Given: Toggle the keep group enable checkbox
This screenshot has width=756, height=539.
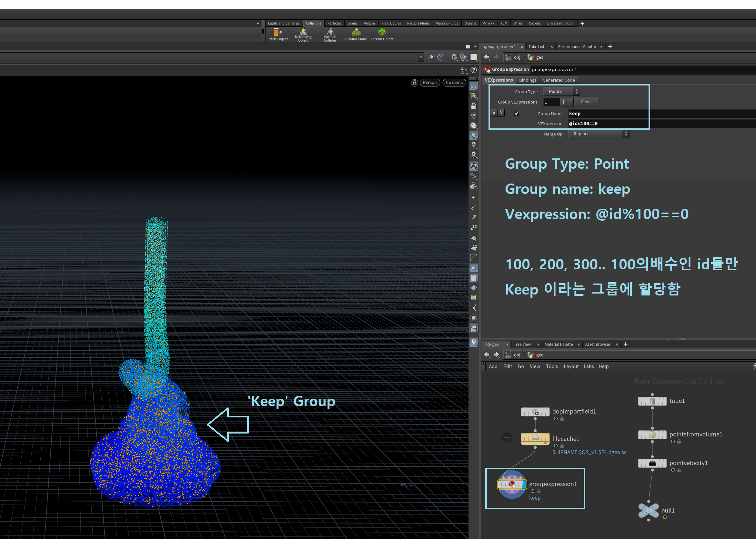Looking at the screenshot, I should tap(516, 114).
